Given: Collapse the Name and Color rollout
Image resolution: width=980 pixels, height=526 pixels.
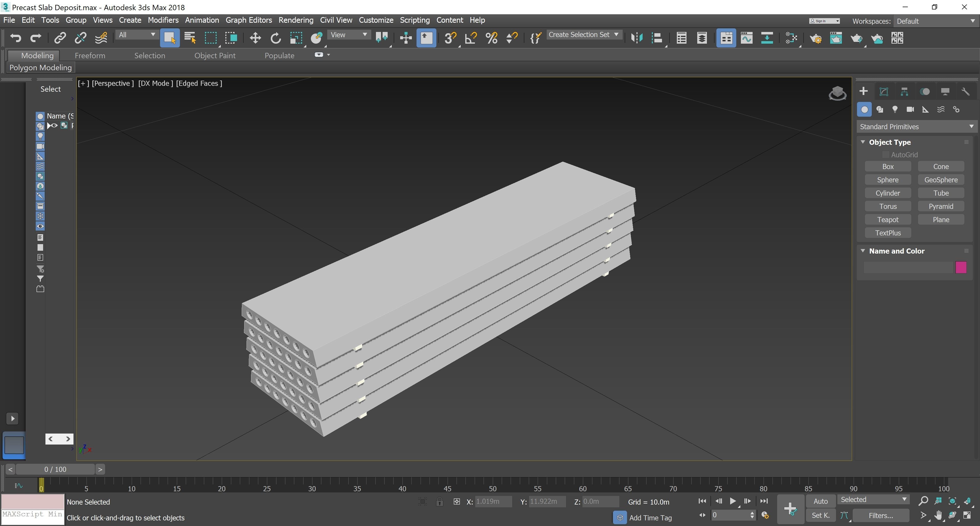Looking at the screenshot, I should click(x=863, y=251).
